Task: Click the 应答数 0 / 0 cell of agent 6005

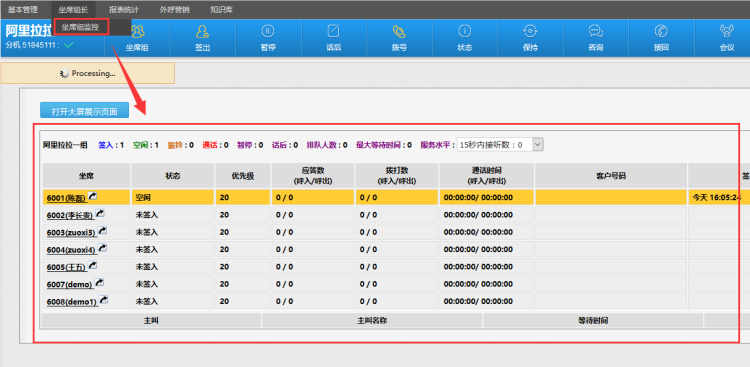Action: 313,267
